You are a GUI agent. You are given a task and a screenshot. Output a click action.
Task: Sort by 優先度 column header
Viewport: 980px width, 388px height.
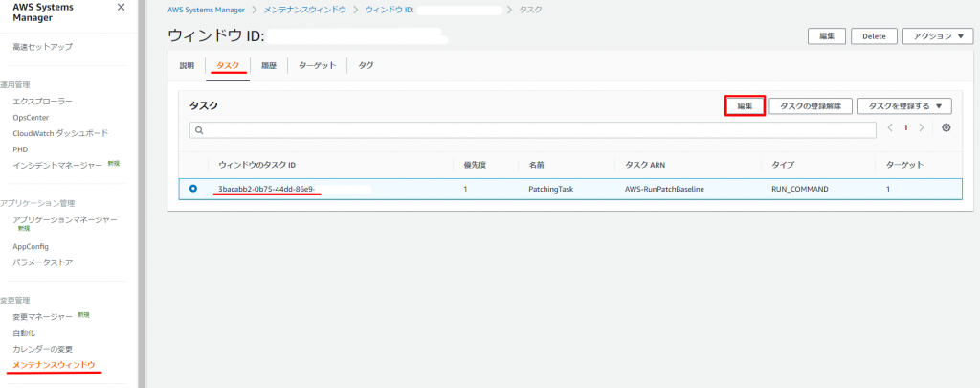[x=475, y=165]
